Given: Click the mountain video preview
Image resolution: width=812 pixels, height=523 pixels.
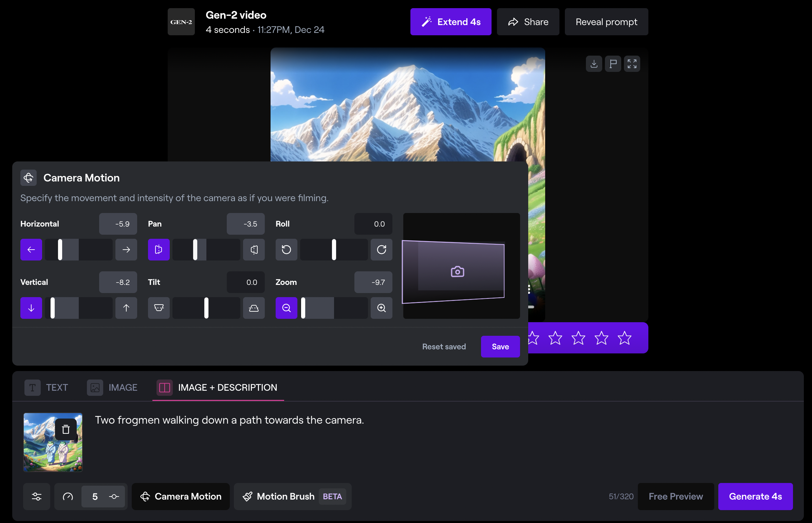Looking at the screenshot, I should click(x=408, y=104).
